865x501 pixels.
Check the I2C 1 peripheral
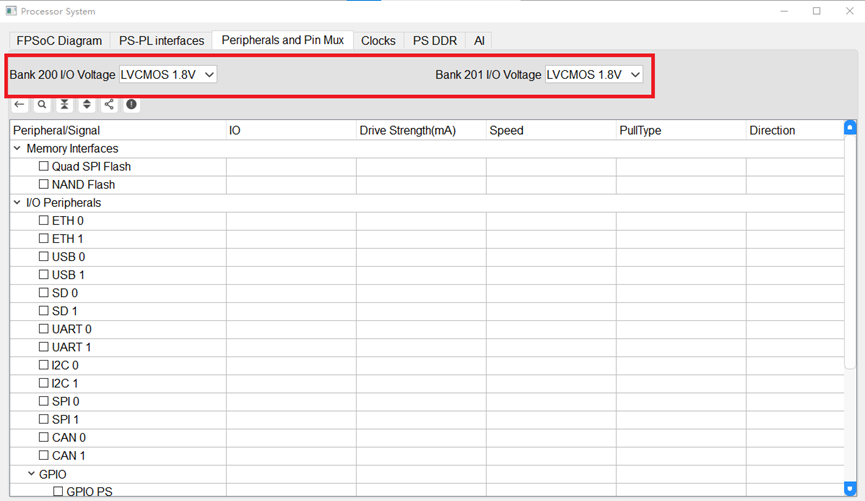44,383
